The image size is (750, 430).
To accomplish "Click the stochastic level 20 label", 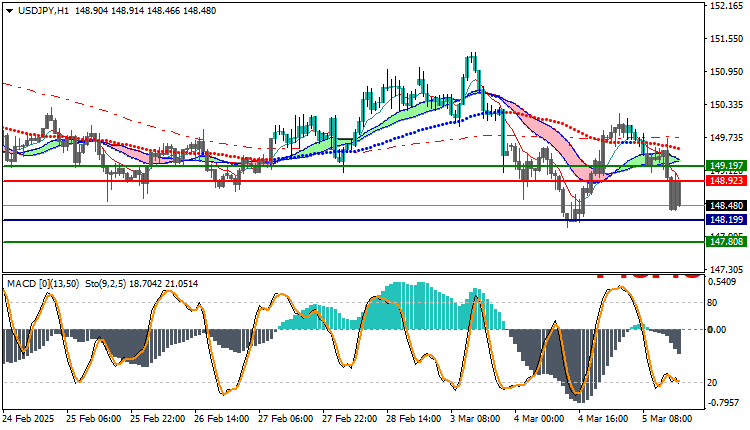I will pos(712,383).
